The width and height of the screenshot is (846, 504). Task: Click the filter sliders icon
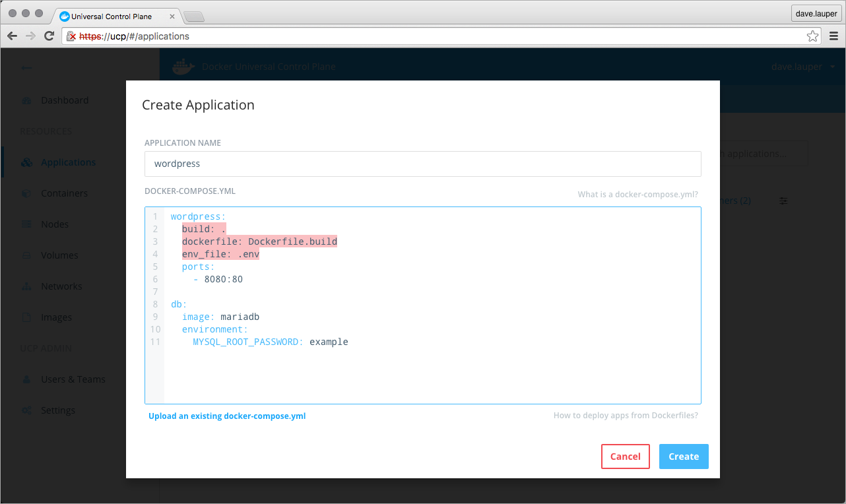[x=783, y=201]
